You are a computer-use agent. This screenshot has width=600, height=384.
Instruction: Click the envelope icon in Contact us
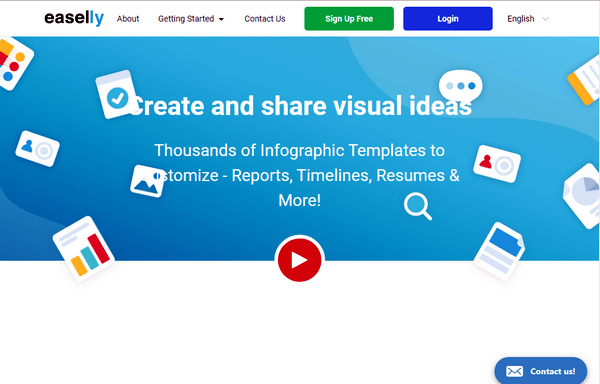[x=514, y=371]
